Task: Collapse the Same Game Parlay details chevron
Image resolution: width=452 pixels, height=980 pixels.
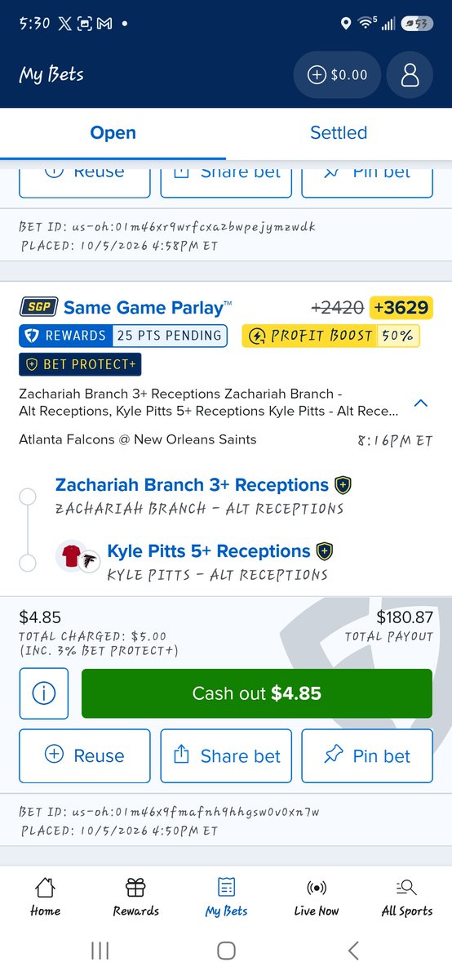Action: pyautogui.click(x=421, y=403)
